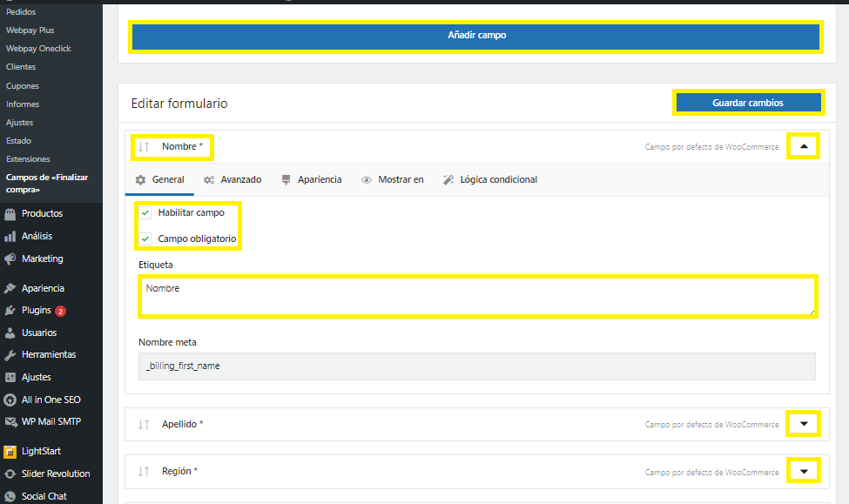Click the WP Mail SMTP envelope icon
849x504 pixels.
point(10,422)
